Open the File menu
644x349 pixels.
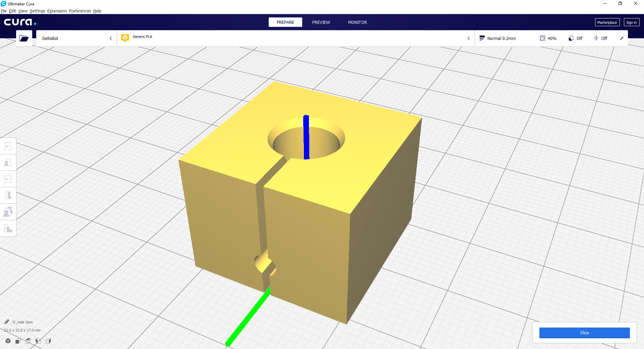(4, 11)
